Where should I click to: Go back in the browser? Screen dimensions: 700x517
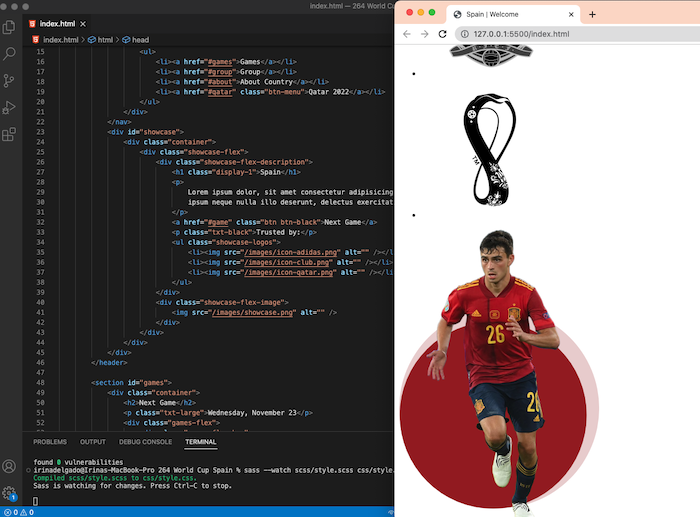click(x=407, y=34)
